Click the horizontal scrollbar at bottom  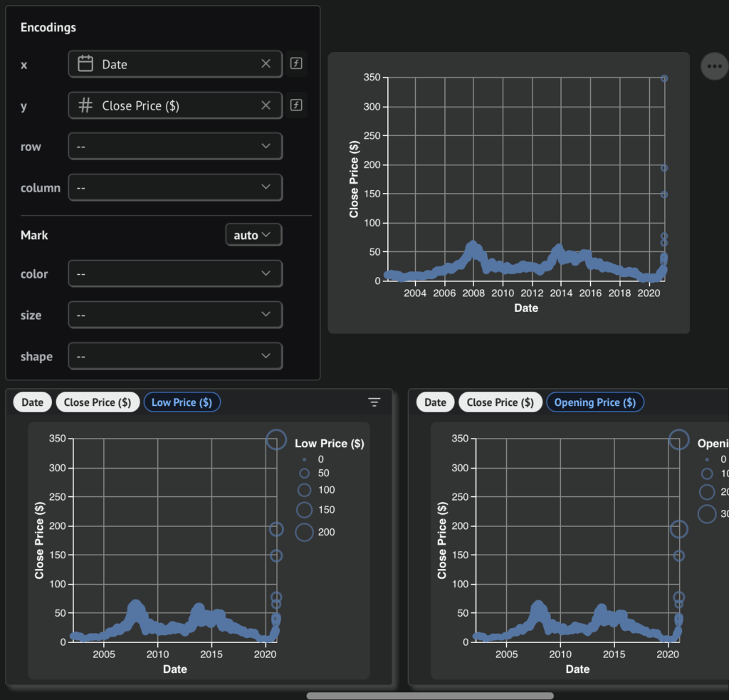point(429,696)
